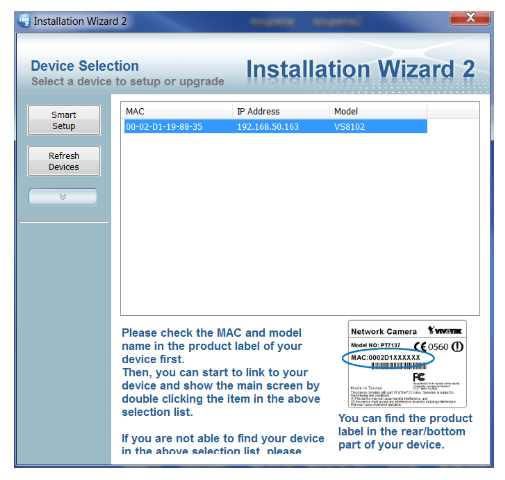Sort by Model column header
The height and width of the screenshot is (480, 505).
point(378,111)
